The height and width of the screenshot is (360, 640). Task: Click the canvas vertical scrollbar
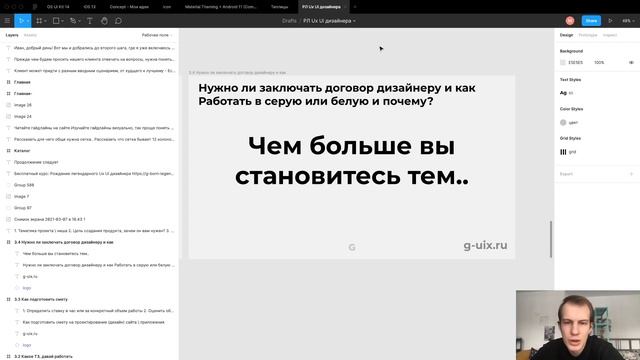click(x=551, y=239)
